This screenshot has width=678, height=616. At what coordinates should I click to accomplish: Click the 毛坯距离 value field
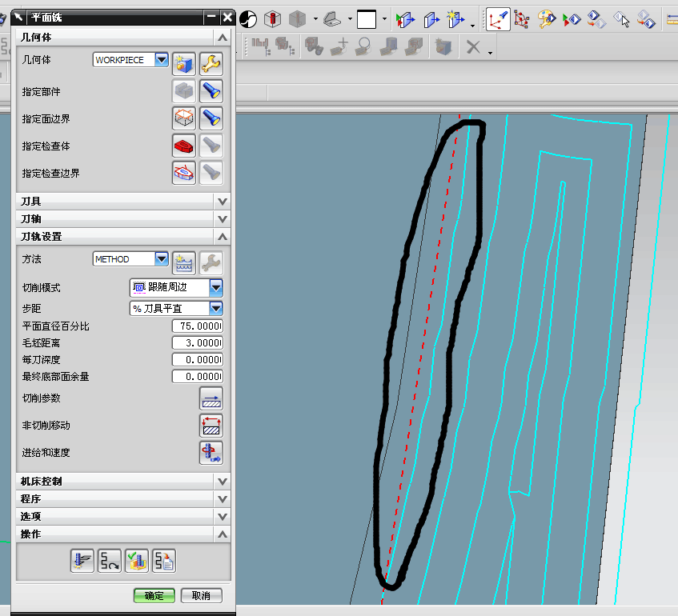point(198,342)
